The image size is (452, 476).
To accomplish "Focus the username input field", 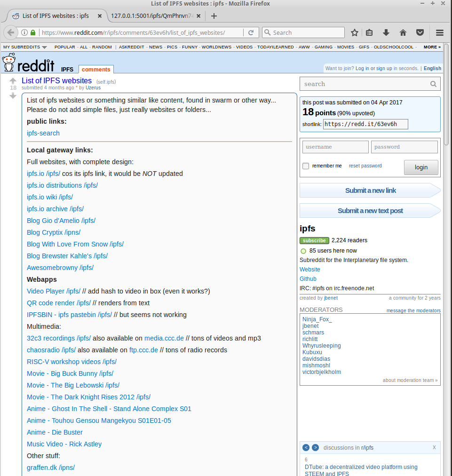I will 335,147.
